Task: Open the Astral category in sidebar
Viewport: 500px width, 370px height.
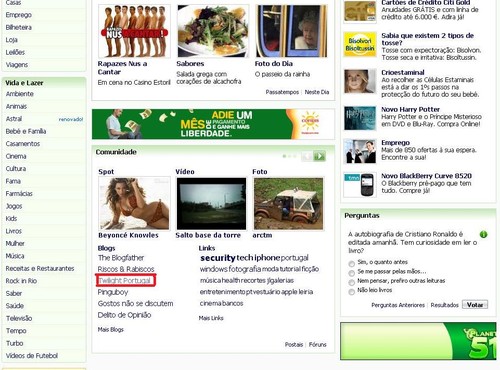Action: coord(14,119)
